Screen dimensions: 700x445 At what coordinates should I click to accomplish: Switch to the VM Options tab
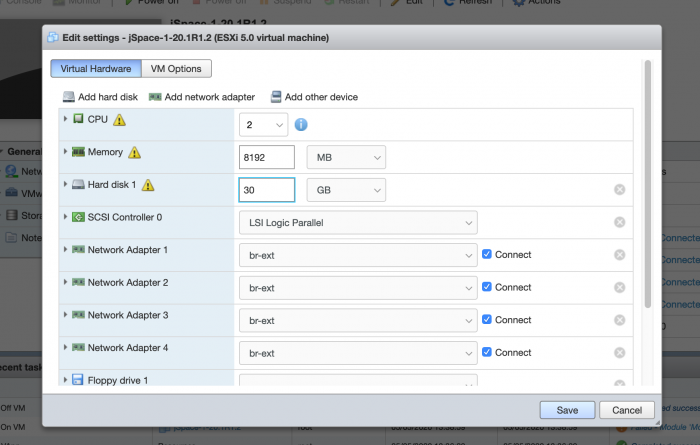pos(176,69)
